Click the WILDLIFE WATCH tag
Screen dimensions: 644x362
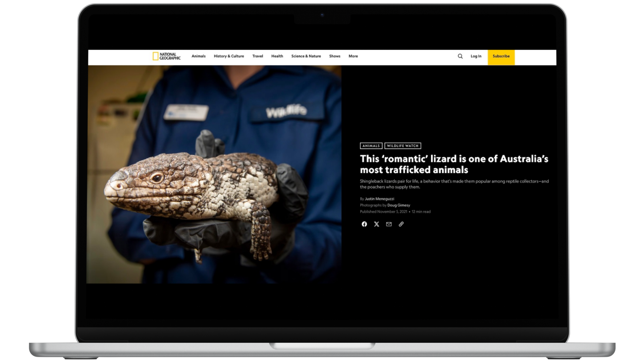[402, 146]
